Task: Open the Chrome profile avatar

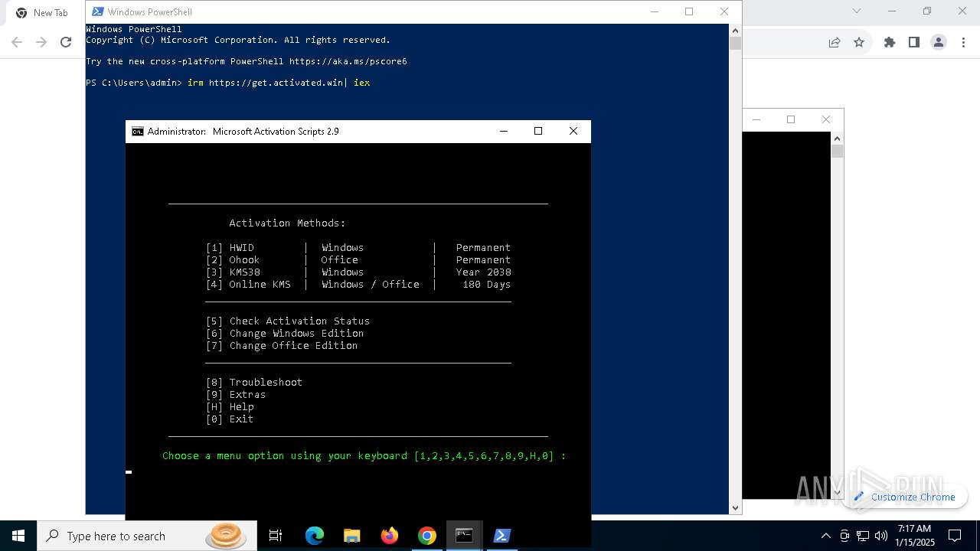Action: point(939,42)
